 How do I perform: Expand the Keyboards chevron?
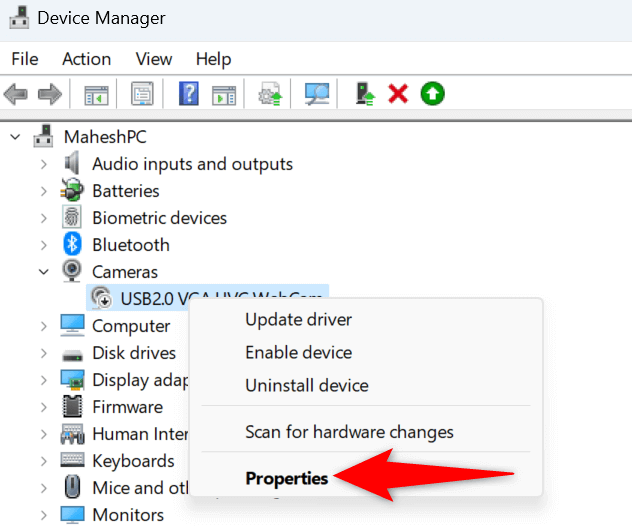(44, 461)
